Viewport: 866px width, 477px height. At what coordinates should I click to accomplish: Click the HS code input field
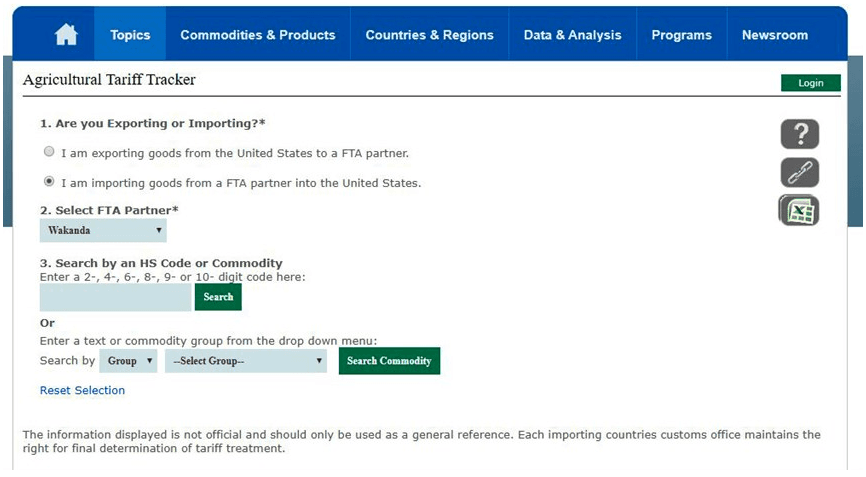click(115, 297)
